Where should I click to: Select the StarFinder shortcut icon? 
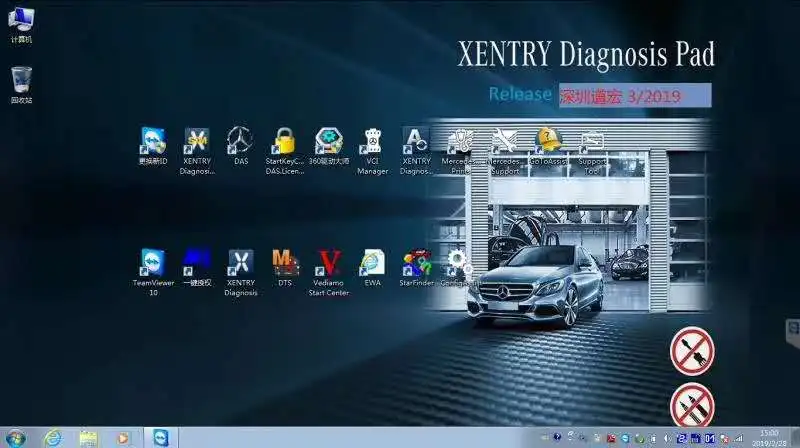coord(416,267)
